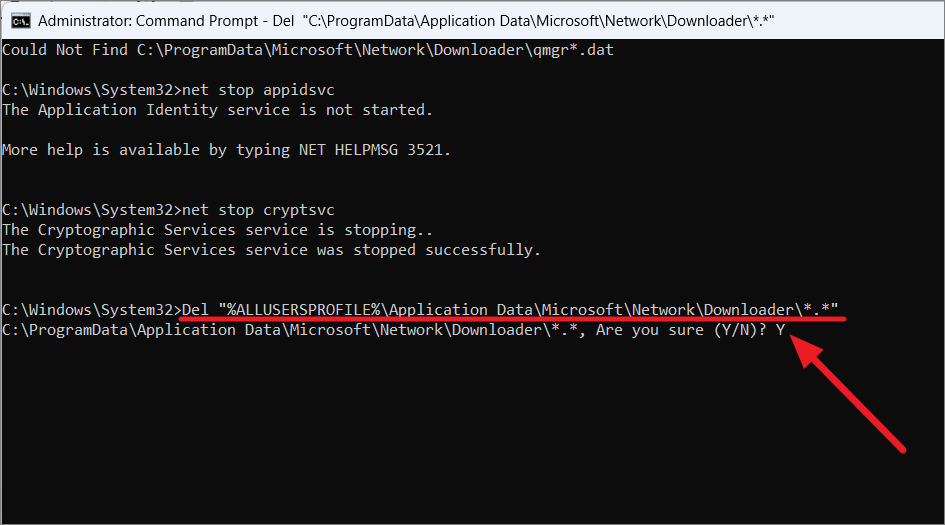Click the 'net stop appidsvc' command
Image resolution: width=945 pixels, height=525 pixels.
258,90
